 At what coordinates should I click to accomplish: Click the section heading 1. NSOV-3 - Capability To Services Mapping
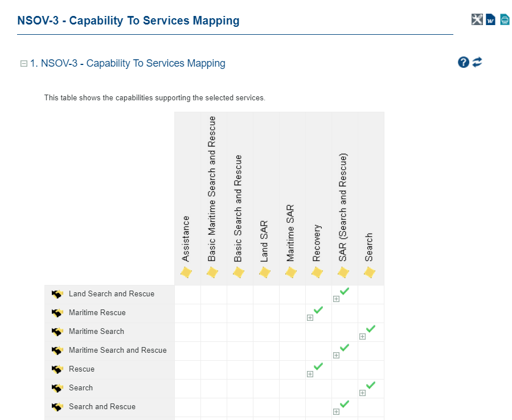click(128, 63)
